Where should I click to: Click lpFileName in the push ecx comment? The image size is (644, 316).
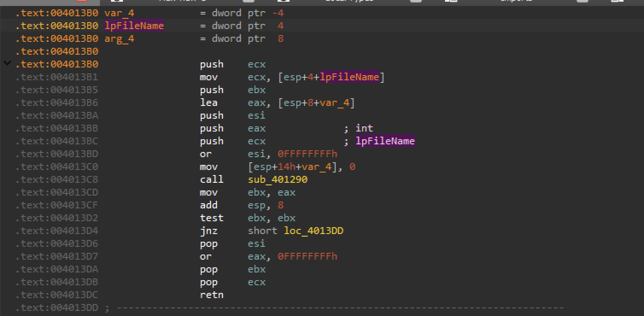(x=385, y=141)
